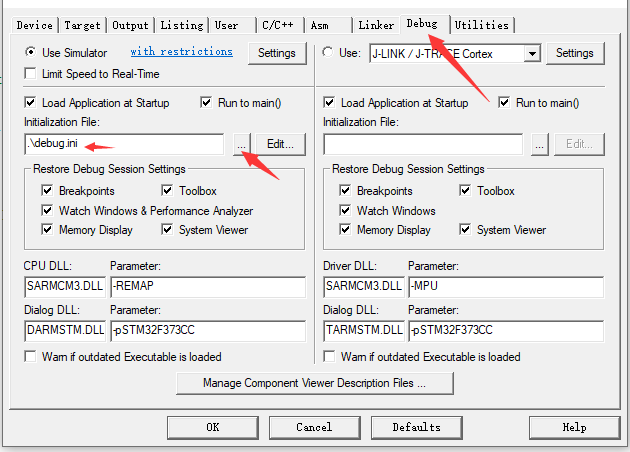
Task: Open the Device tab
Action: pos(35,25)
